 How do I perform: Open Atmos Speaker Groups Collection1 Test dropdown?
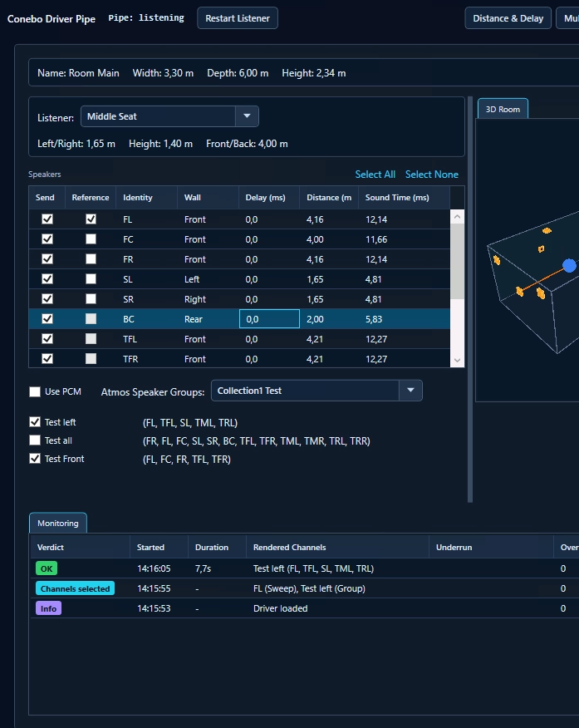[x=316, y=391]
